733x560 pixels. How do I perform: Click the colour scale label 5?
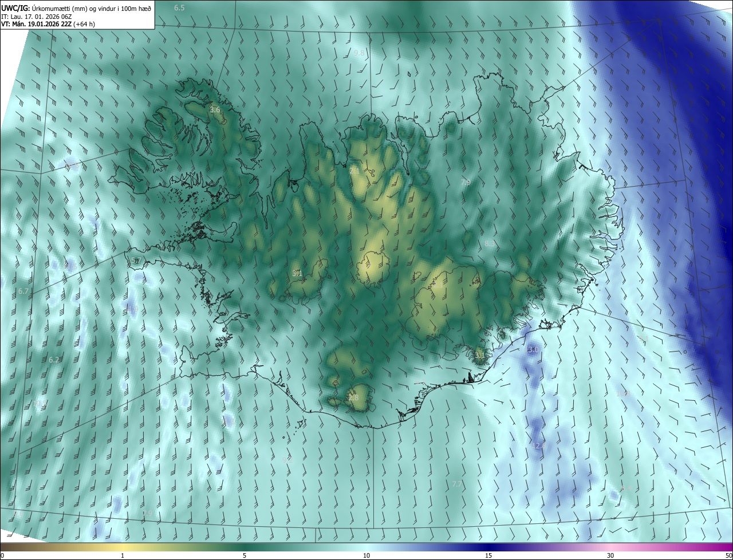tap(245, 555)
